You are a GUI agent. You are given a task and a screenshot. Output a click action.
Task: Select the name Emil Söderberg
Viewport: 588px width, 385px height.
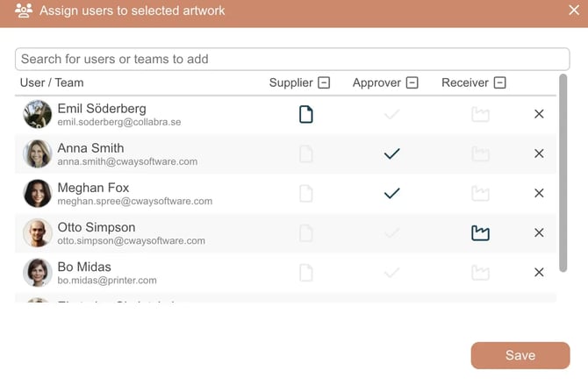click(x=102, y=109)
